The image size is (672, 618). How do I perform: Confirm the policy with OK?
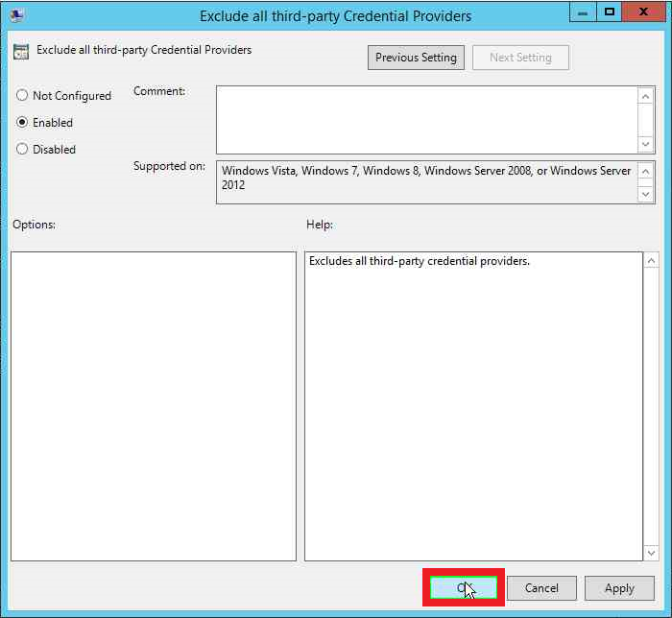point(464,588)
